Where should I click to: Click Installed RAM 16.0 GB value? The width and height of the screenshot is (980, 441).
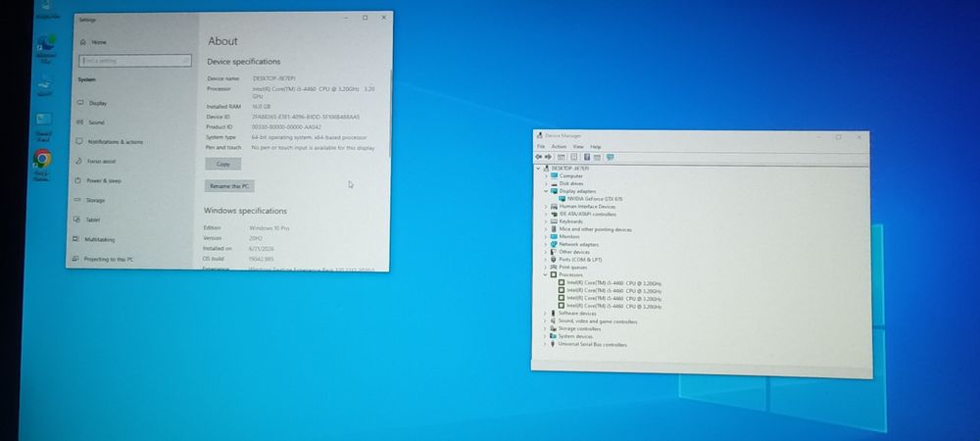tap(260, 107)
